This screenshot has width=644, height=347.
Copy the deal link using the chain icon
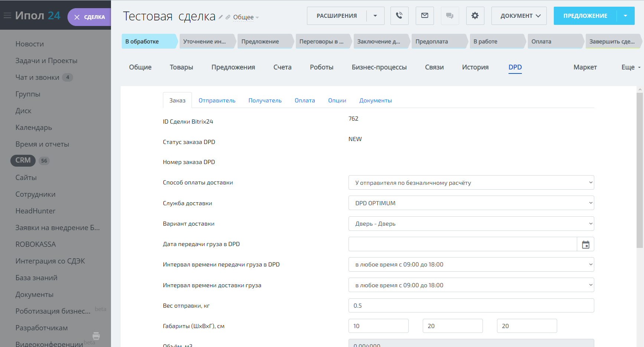228,17
